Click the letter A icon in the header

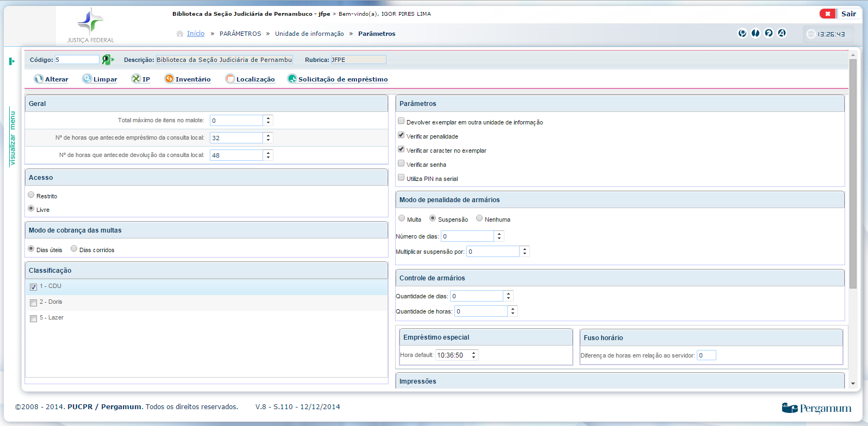point(782,33)
